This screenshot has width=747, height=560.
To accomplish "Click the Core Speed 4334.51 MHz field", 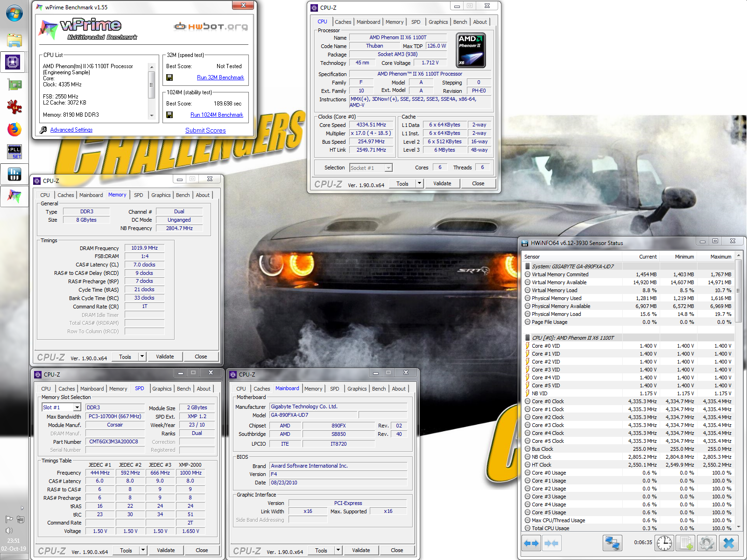I will point(372,125).
